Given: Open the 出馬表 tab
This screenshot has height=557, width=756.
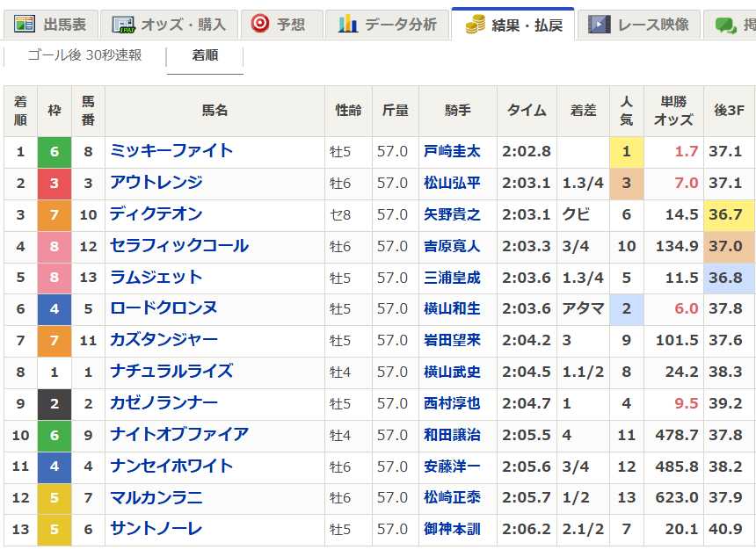Looking at the screenshot, I should [51, 24].
